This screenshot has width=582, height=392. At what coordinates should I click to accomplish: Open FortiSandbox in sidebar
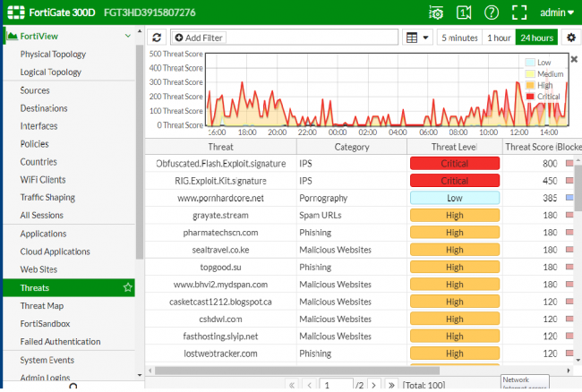(x=45, y=323)
